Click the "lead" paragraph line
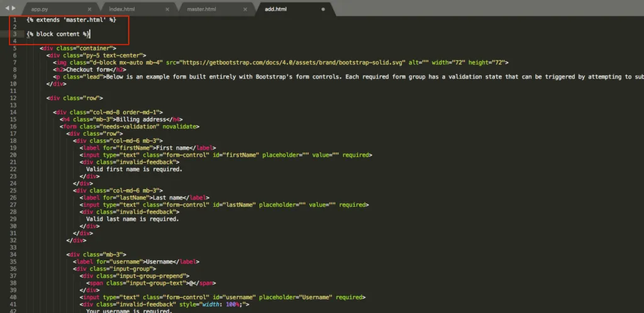Viewport: 644px width, 313px height. [x=348, y=77]
